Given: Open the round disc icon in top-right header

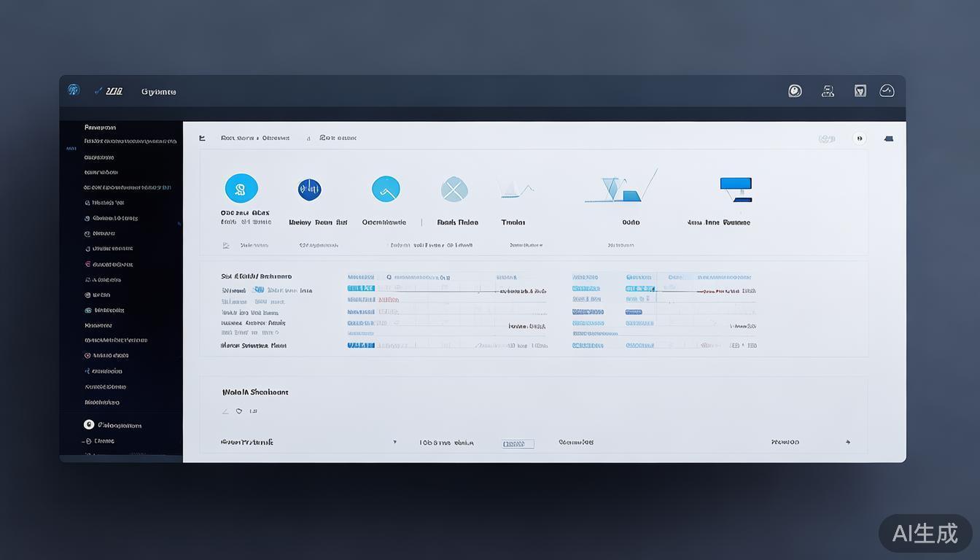Looking at the screenshot, I should tap(795, 91).
